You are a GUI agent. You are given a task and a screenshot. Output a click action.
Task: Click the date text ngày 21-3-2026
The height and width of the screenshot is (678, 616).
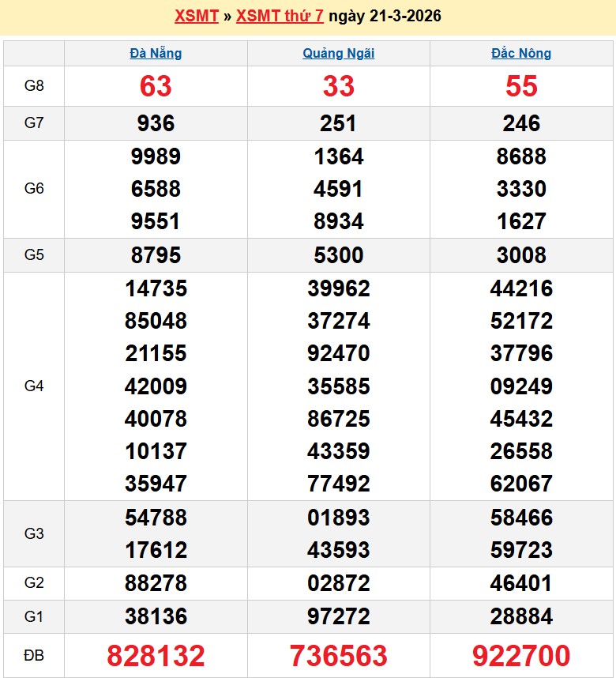point(385,16)
